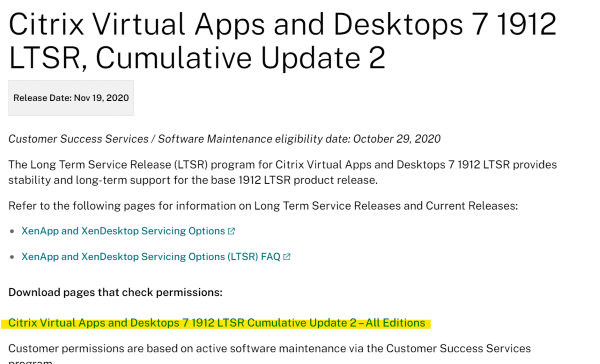
Task: Click the paragraph starting 'The Long Term Service Release'
Action: [x=282, y=172]
